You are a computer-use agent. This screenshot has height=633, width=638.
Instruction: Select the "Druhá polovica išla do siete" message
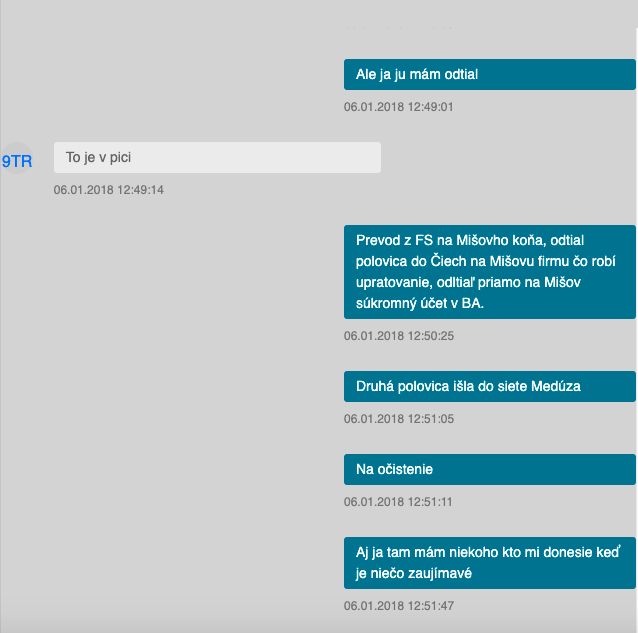pyautogui.click(x=489, y=386)
